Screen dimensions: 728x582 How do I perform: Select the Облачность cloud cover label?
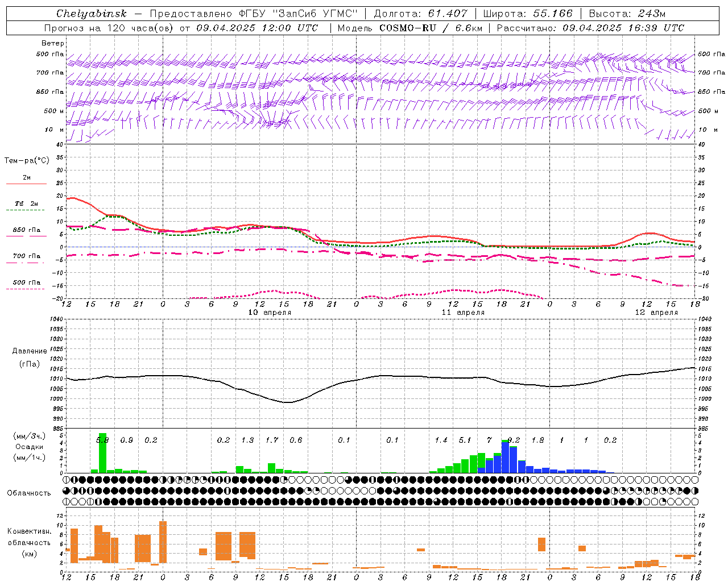[29, 493]
